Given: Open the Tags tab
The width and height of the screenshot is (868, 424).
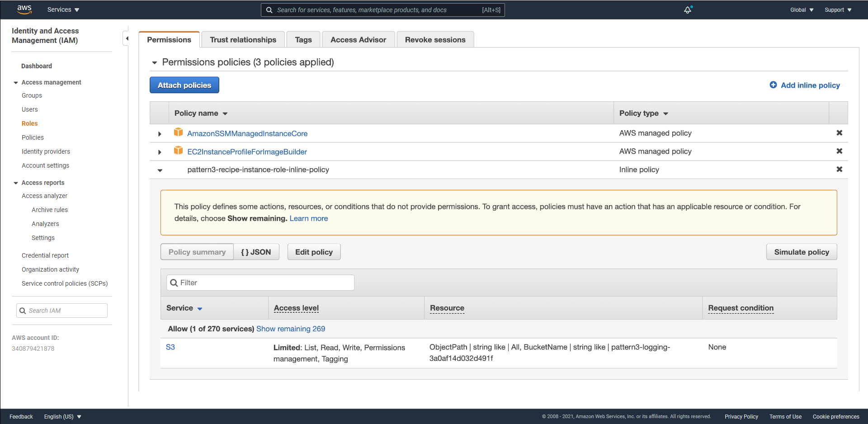Looking at the screenshot, I should 303,40.
